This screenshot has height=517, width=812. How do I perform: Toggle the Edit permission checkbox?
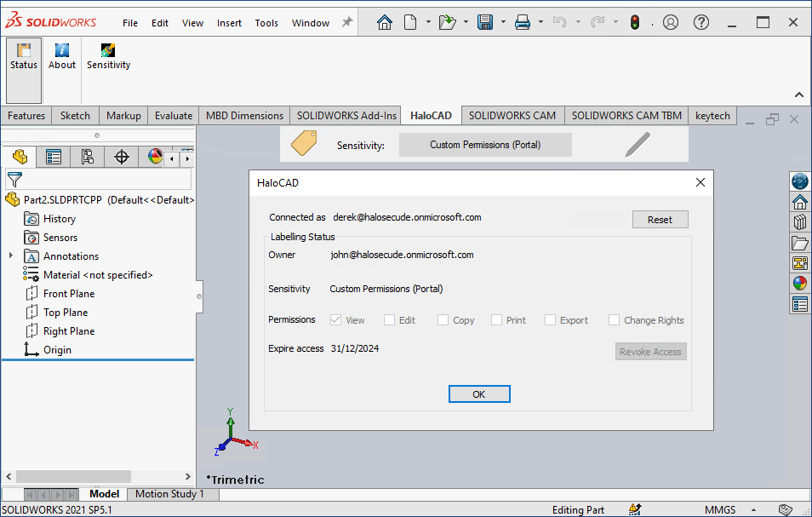tap(389, 320)
